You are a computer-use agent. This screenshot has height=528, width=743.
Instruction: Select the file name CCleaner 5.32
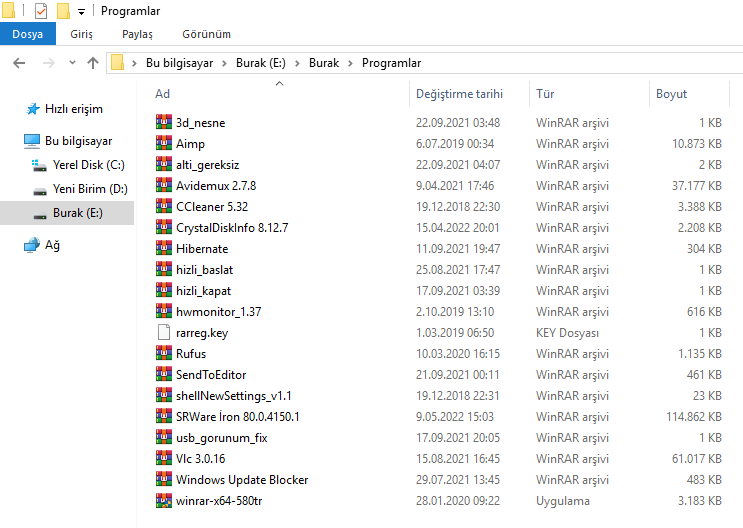coord(212,207)
